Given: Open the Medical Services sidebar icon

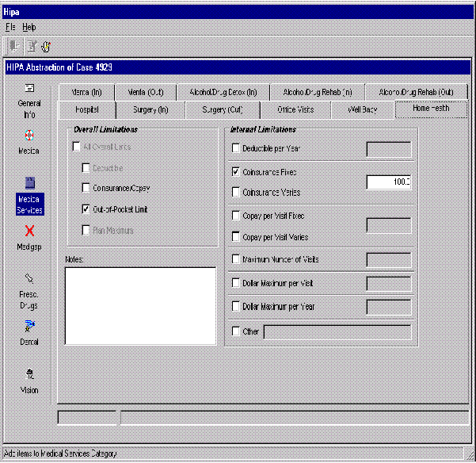Looking at the screenshot, I should tap(29, 182).
